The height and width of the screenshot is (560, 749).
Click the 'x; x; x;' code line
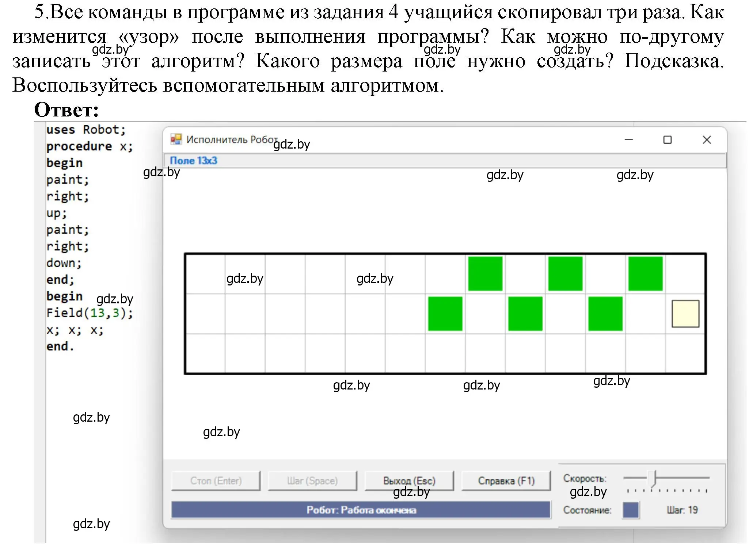(75, 330)
